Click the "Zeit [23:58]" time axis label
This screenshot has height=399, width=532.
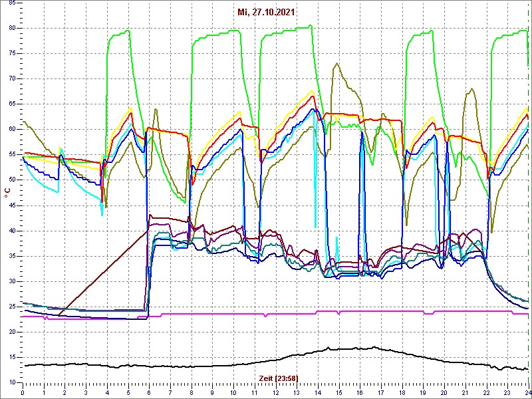(279, 378)
